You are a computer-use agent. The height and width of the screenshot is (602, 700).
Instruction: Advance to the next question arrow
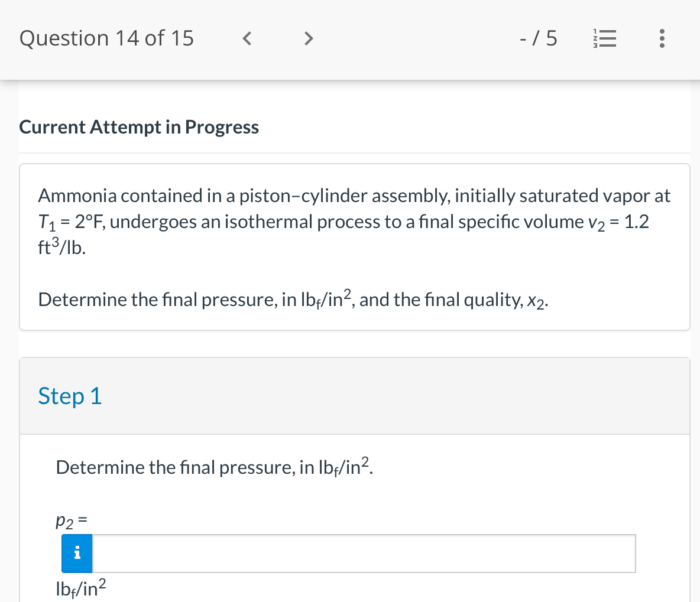coord(307,39)
